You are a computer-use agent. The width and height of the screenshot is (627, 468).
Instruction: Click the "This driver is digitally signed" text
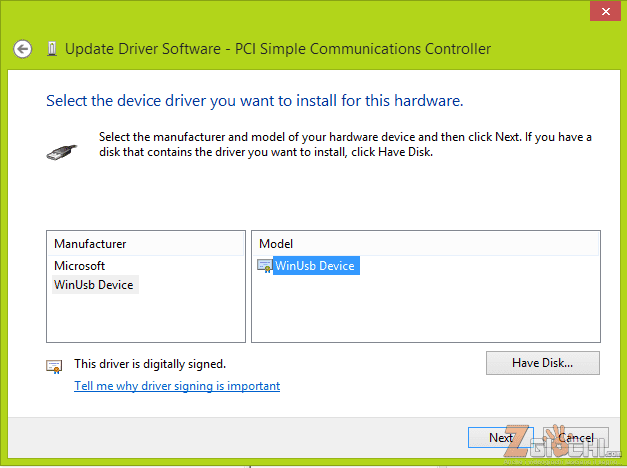tap(150, 364)
